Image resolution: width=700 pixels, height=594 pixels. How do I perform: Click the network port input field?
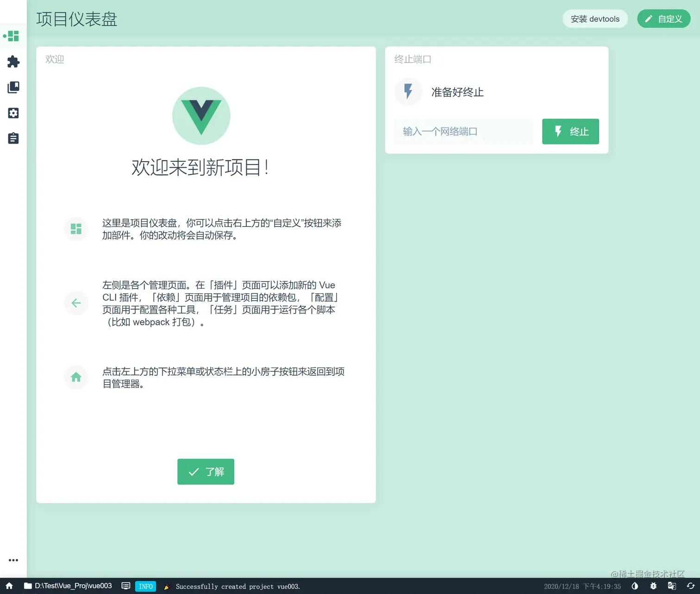pos(463,132)
